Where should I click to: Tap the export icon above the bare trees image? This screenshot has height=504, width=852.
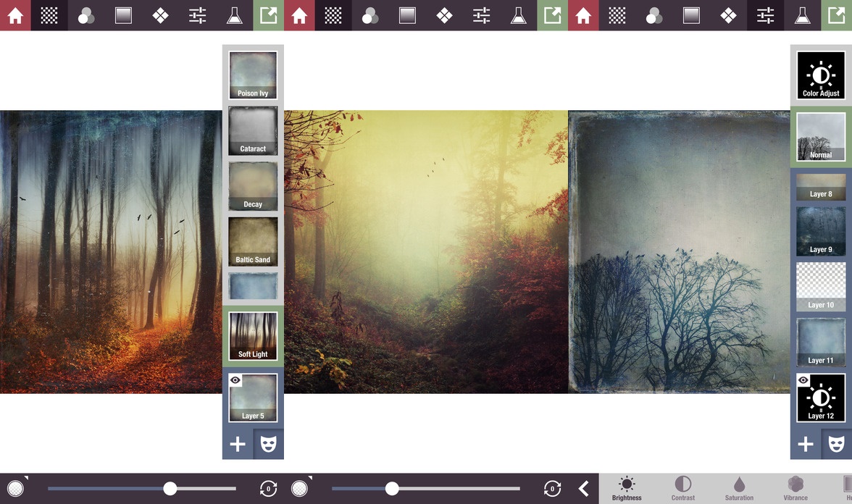pos(836,15)
